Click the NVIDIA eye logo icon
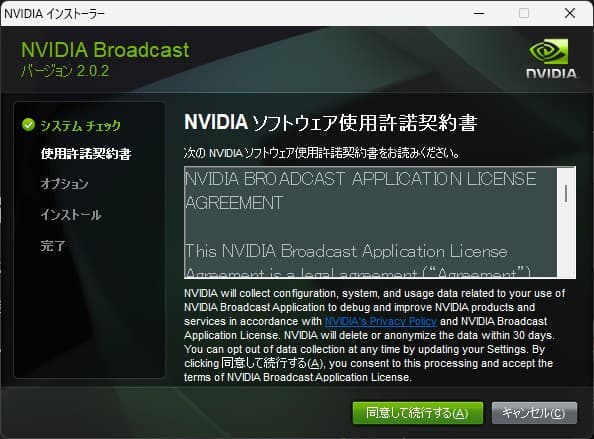 click(x=549, y=51)
